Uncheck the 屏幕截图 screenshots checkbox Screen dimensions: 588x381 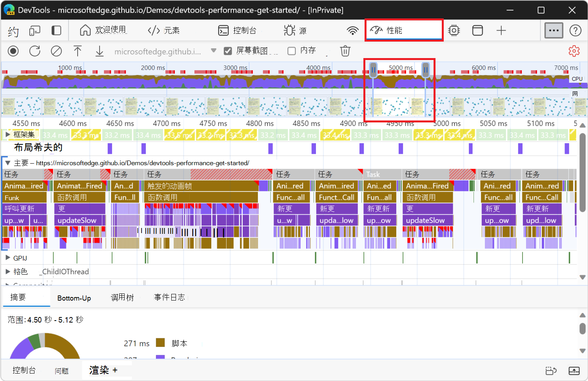point(228,51)
